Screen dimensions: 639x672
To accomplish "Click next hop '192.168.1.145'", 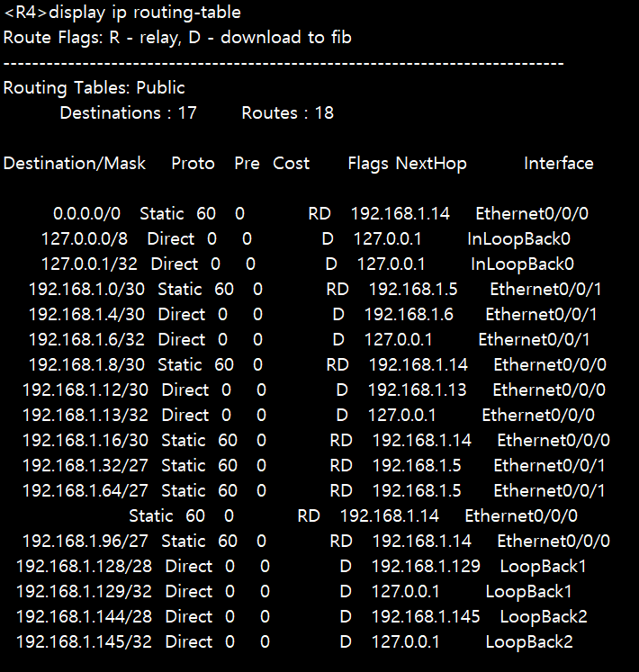I will [426, 617].
